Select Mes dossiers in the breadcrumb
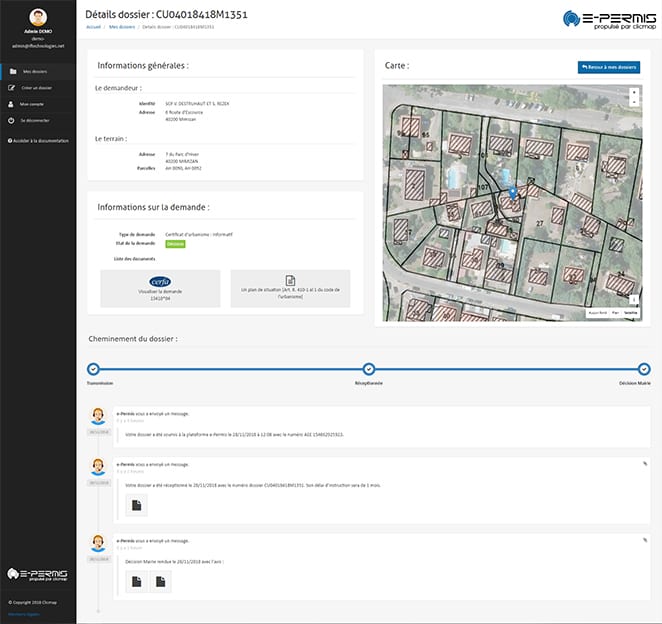The width and height of the screenshot is (662, 624). click(x=122, y=27)
